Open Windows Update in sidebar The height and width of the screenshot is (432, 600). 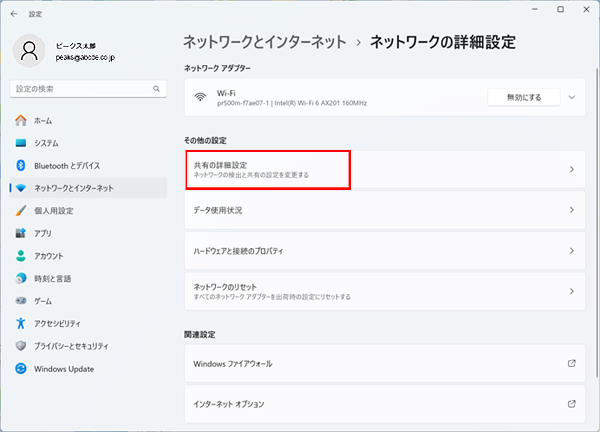tap(64, 369)
